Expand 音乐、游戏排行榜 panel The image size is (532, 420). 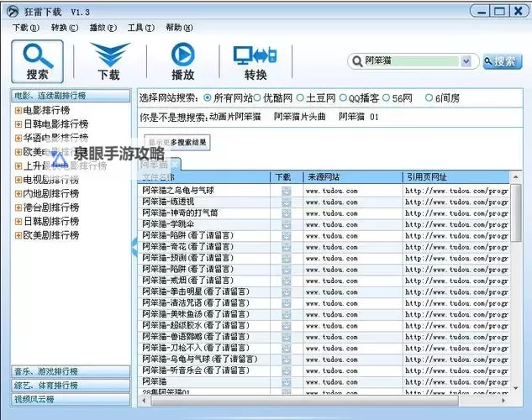click(71, 371)
